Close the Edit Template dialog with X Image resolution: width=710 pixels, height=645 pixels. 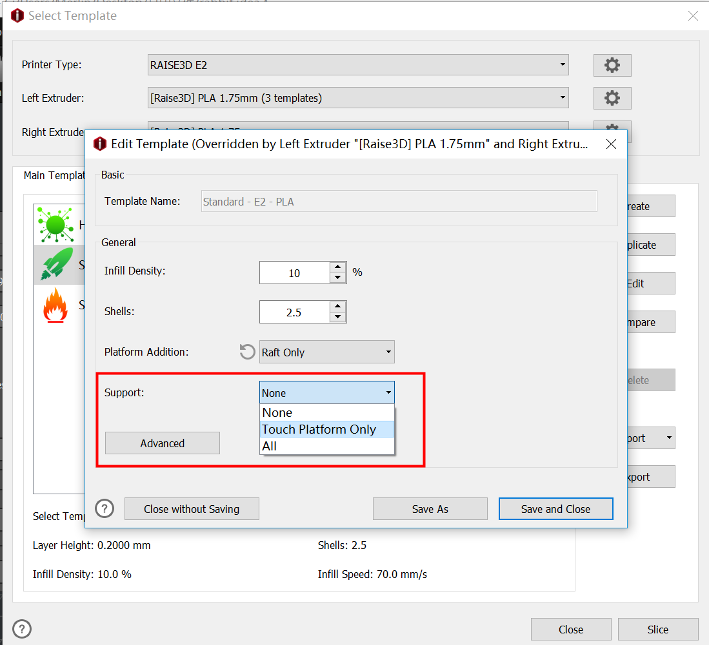pyautogui.click(x=611, y=144)
